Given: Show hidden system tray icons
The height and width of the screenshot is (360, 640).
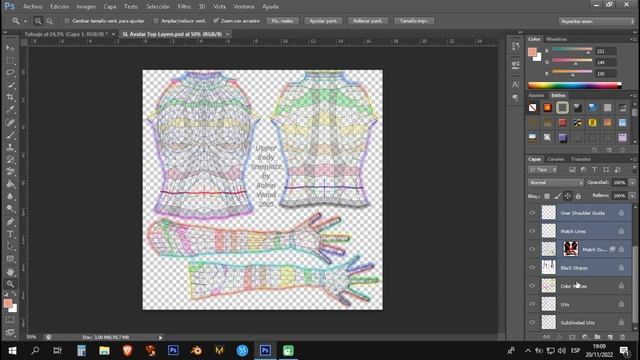Looking at the screenshot, I should click(528, 351).
